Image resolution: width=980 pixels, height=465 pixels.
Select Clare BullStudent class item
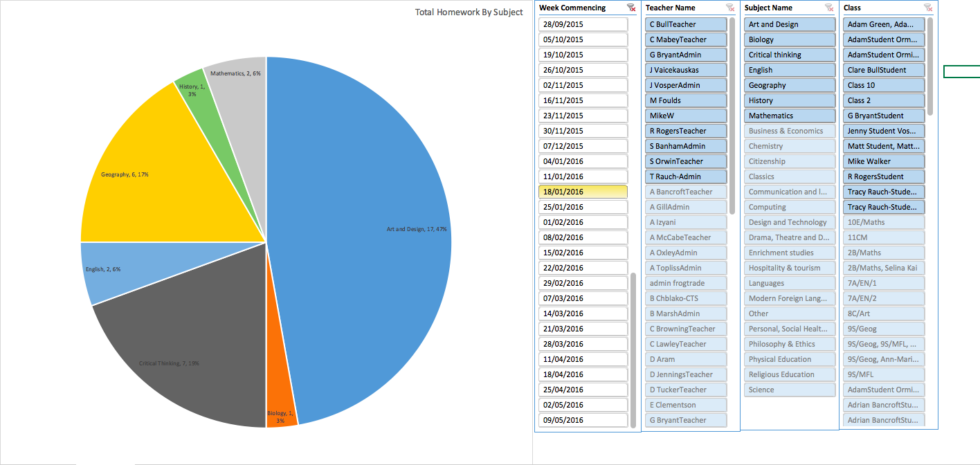pos(884,70)
